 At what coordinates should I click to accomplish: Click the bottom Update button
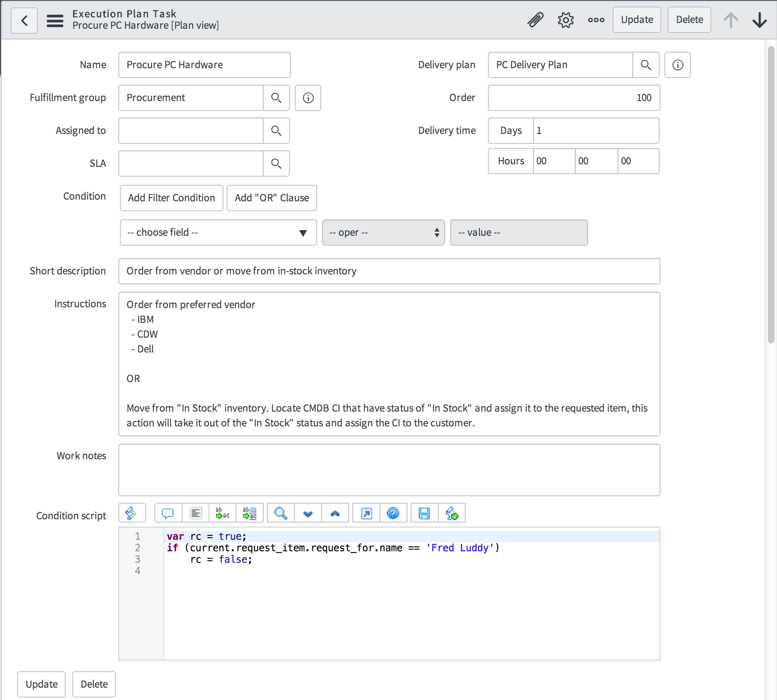[x=41, y=684]
